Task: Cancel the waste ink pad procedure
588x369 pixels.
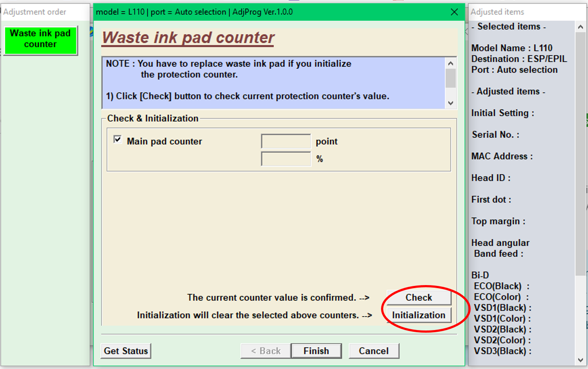Action: coord(374,350)
